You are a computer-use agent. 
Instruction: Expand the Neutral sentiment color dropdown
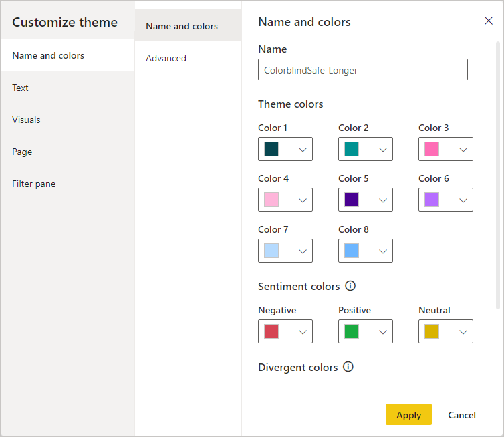(x=463, y=332)
